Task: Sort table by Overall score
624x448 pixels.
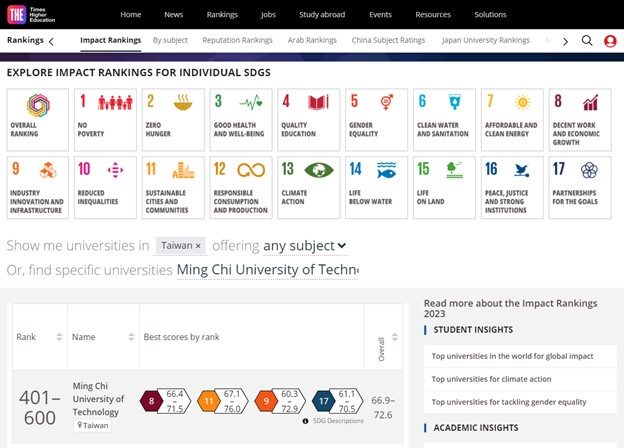Action: click(395, 337)
